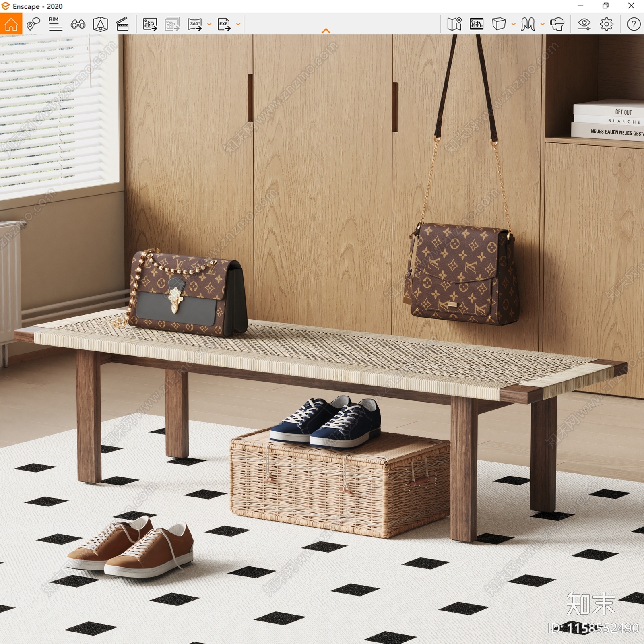The image size is (644, 644).
Task: Open the Help question mark
Action: (634, 24)
